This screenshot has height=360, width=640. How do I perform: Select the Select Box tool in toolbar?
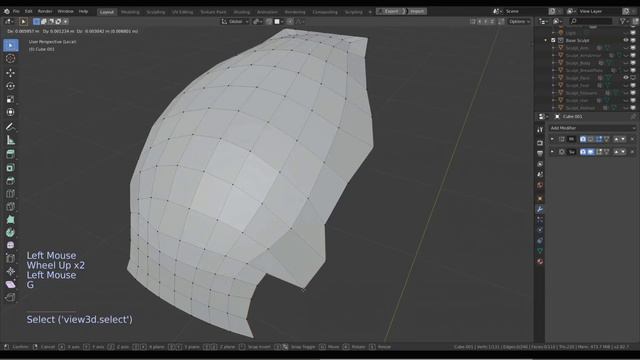[x=11, y=45]
